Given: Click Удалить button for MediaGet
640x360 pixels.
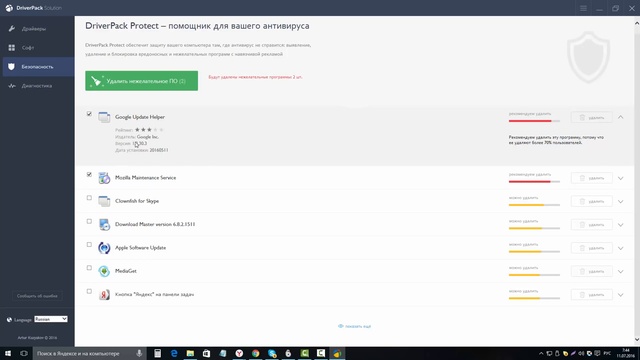Looking at the screenshot, I should (591, 271).
